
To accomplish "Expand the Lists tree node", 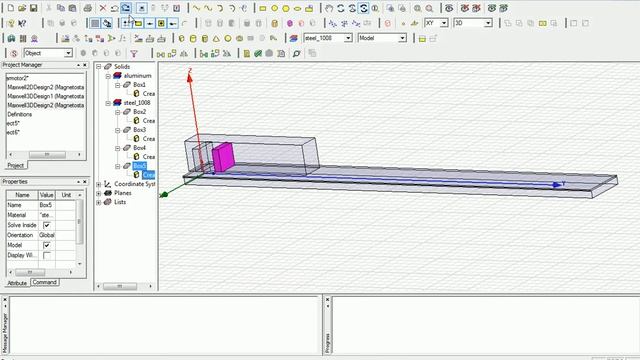I will pos(99,202).
